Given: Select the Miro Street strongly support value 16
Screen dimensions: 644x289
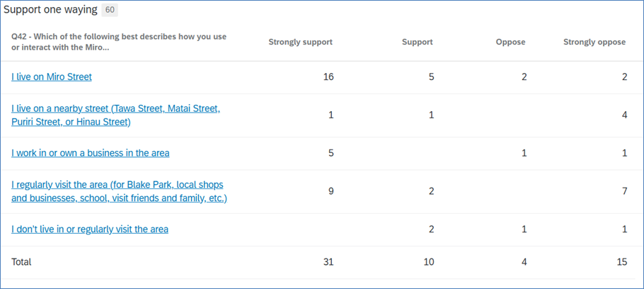Looking at the screenshot, I should coord(328,76).
